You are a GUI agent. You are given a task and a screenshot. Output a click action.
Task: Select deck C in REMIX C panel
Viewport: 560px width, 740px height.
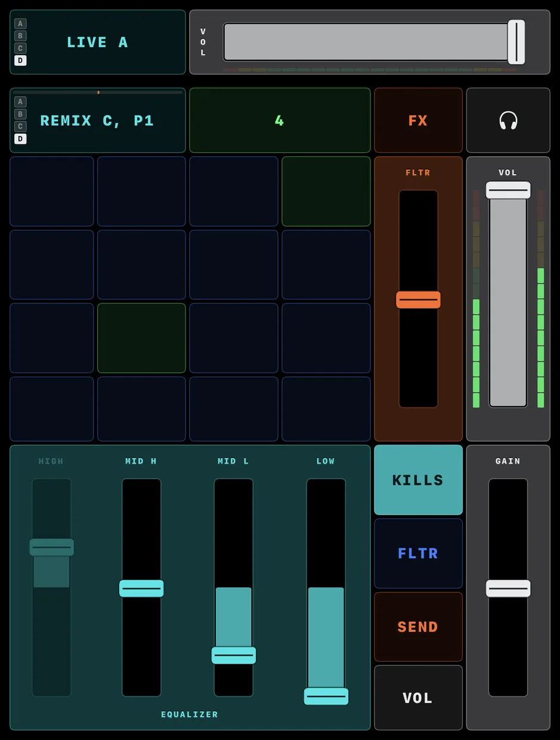pos(20,127)
